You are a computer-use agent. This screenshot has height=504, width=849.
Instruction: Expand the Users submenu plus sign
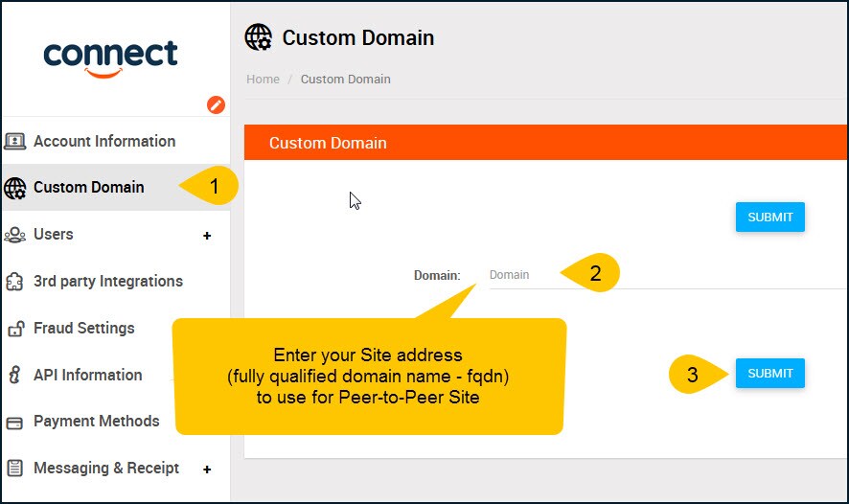coord(207,236)
